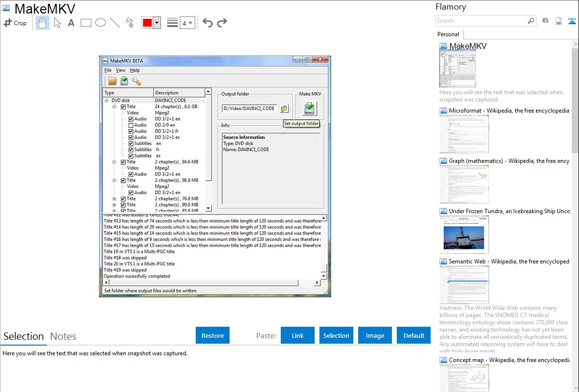Uncheck Subtitles en checkbox

(130, 144)
